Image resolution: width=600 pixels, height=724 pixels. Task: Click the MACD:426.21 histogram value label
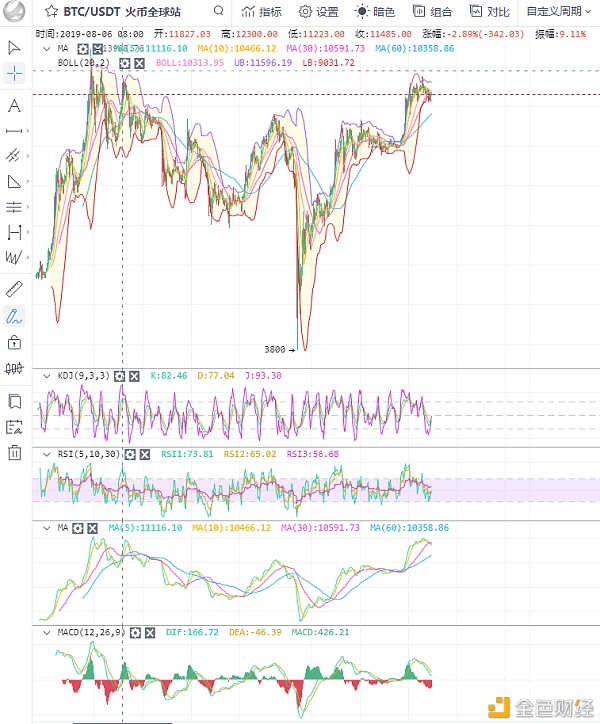coord(320,632)
